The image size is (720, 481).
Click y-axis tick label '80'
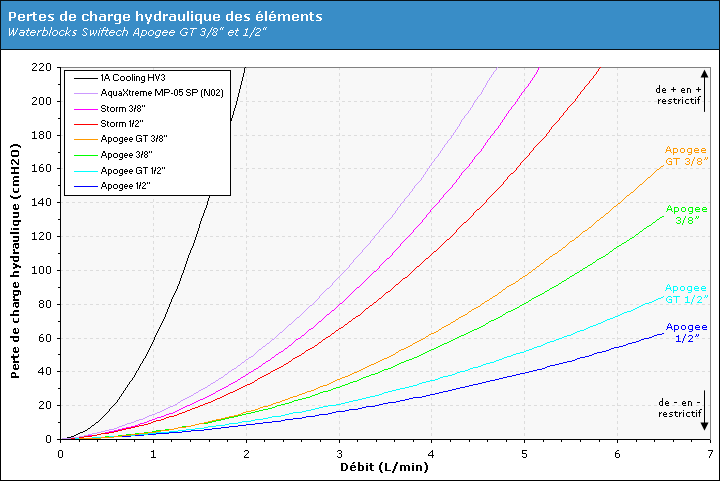pos(45,304)
